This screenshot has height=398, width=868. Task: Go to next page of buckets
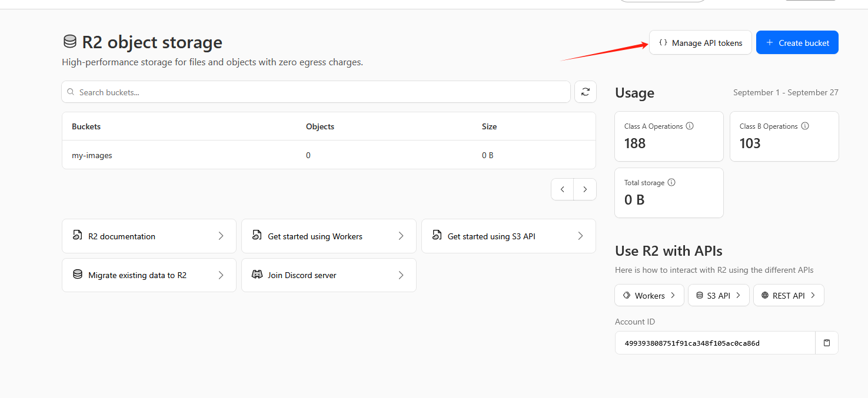tap(585, 189)
